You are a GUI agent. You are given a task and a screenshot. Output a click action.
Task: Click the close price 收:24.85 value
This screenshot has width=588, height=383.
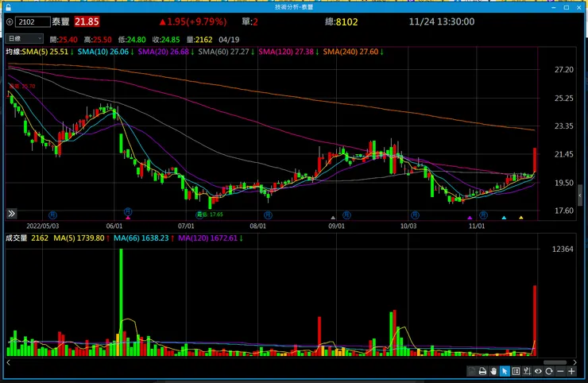pos(166,40)
